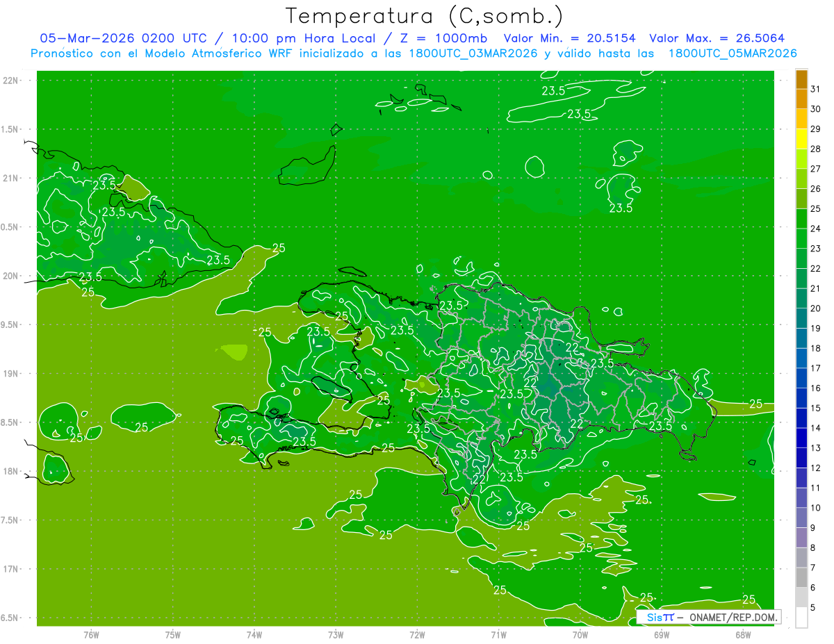The width and height of the screenshot is (834, 644).
Task: Click the "9.5N" latitude axis label
Action: [10, 325]
